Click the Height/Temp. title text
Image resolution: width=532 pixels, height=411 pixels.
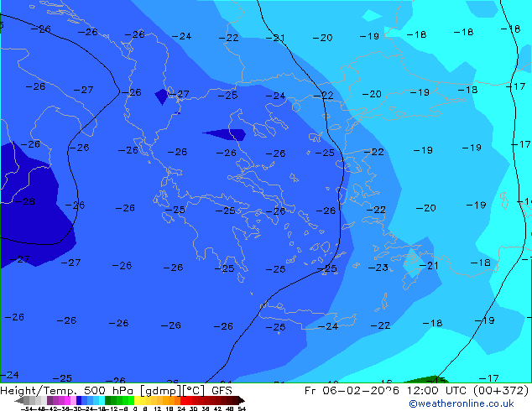pyautogui.click(x=39, y=391)
